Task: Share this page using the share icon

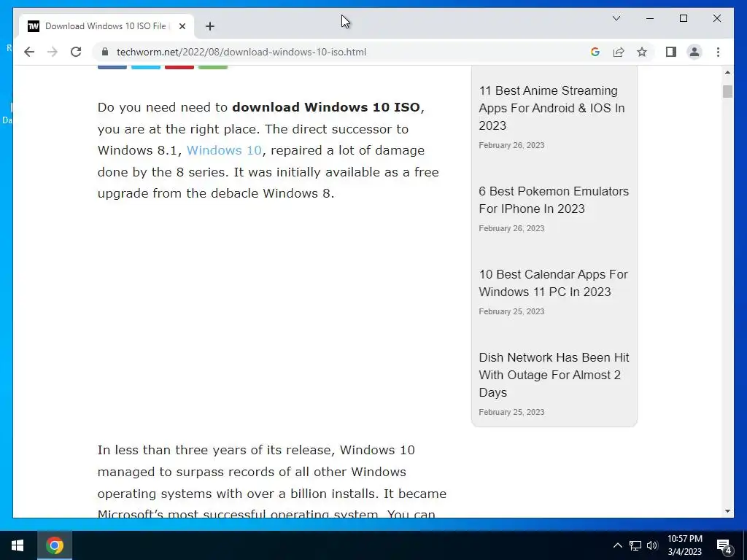Action: pyautogui.click(x=619, y=52)
